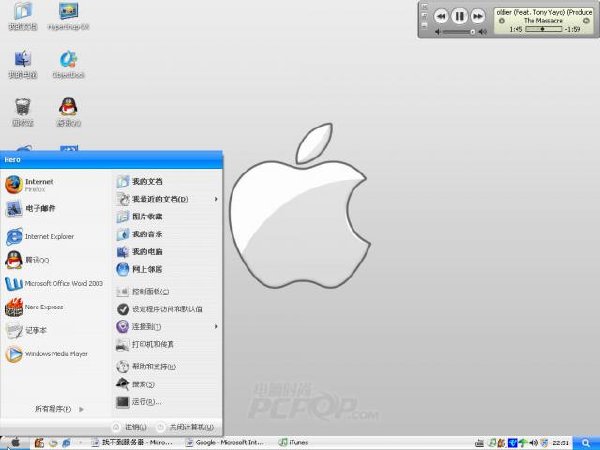The height and width of the screenshot is (450, 600).
Task: Open 设定程序访问和默认值
Action: [x=159, y=309]
